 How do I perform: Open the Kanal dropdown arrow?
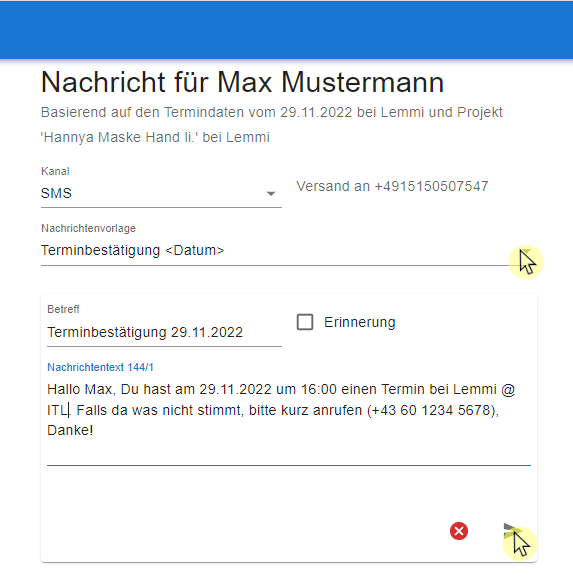(271, 194)
